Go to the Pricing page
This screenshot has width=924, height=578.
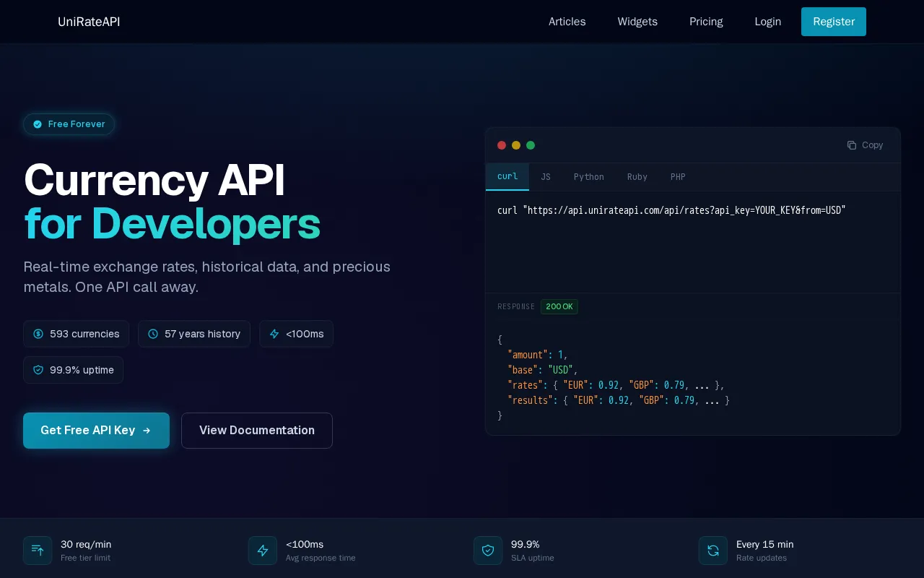pyautogui.click(x=706, y=22)
